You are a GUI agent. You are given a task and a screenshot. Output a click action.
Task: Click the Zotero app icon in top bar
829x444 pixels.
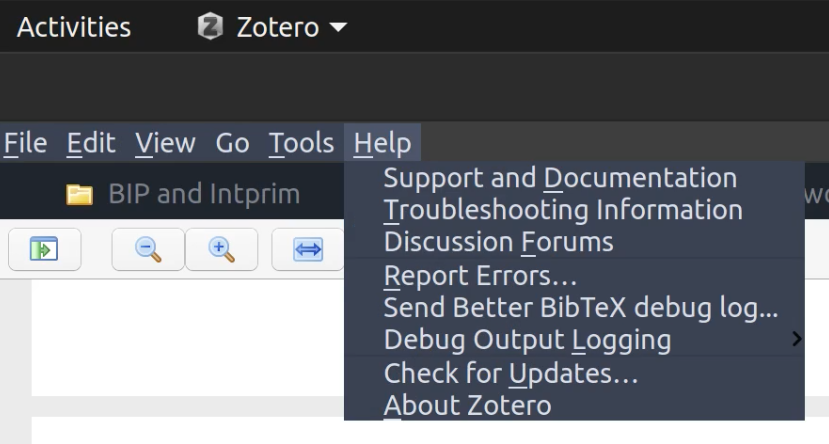[210, 26]
